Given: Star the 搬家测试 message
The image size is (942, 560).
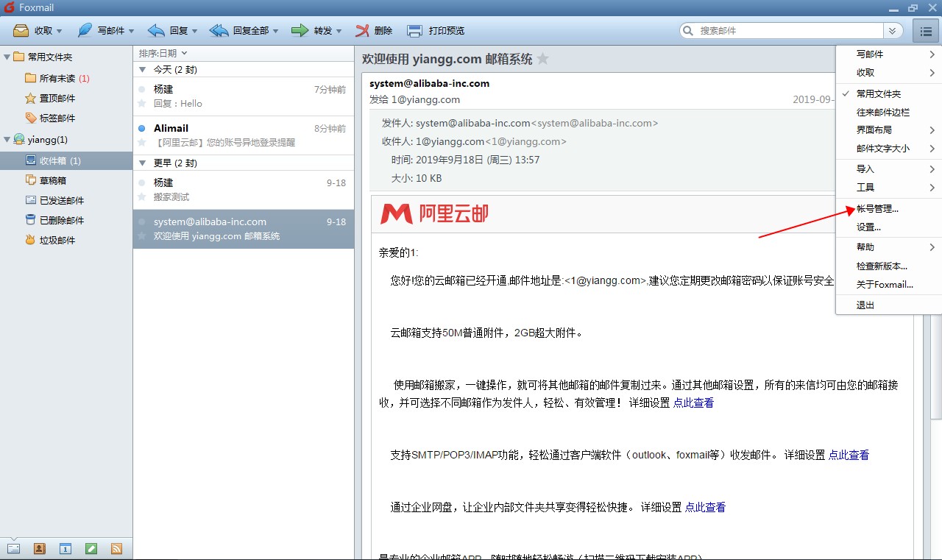Looking at the screenshot, I should (x=142, y=197).
